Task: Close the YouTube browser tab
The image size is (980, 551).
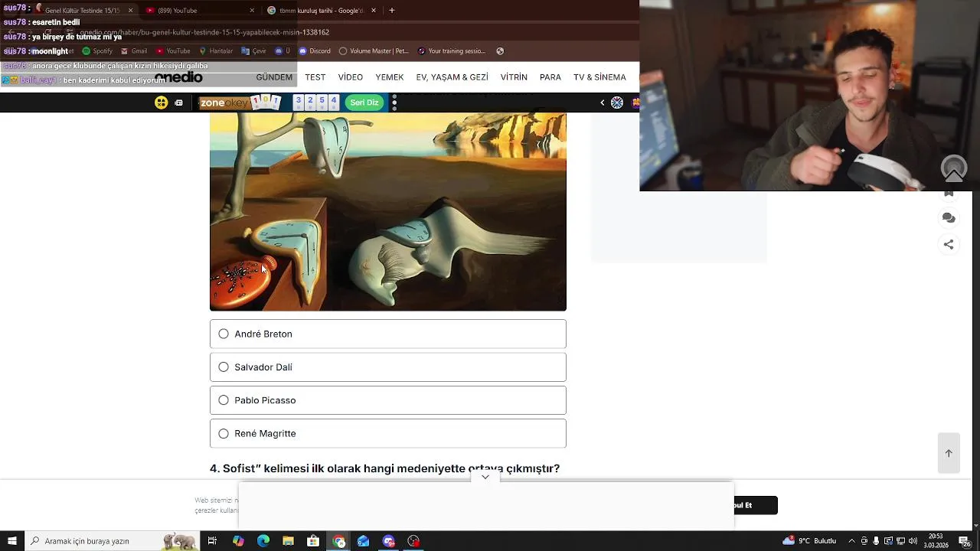Action: (252, 11)
